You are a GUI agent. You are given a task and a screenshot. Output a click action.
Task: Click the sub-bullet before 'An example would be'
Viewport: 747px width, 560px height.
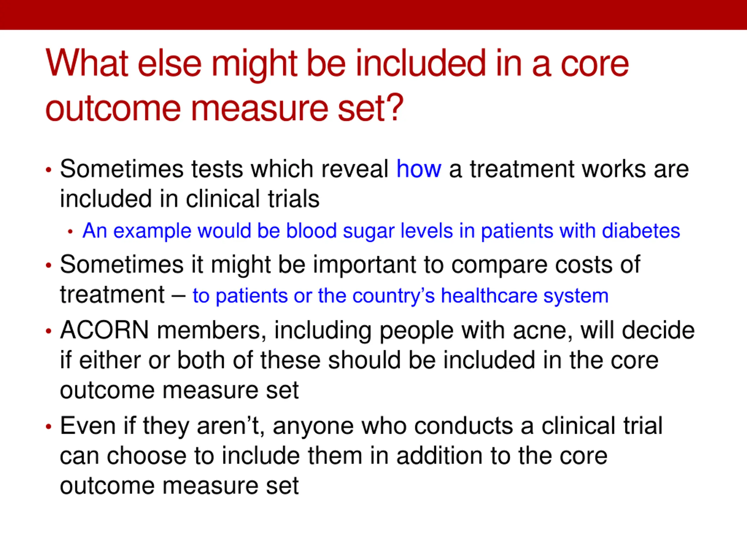point(70,232)
